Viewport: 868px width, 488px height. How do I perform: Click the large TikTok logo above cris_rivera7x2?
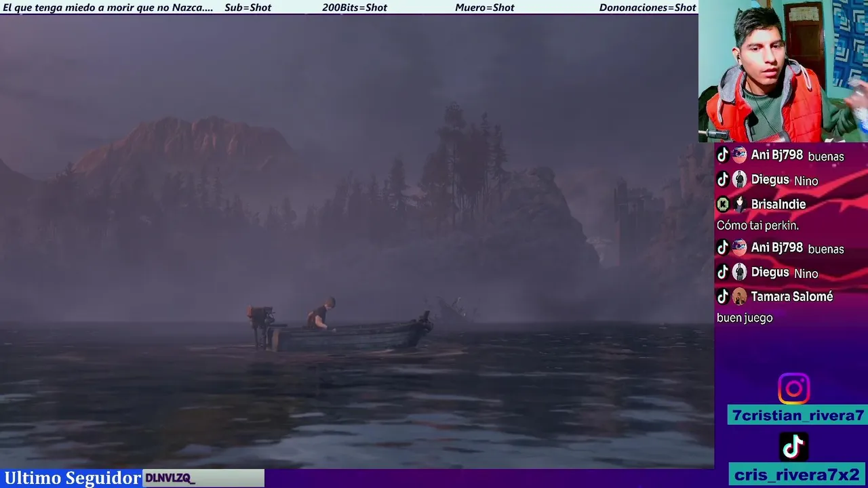(793, 447)
